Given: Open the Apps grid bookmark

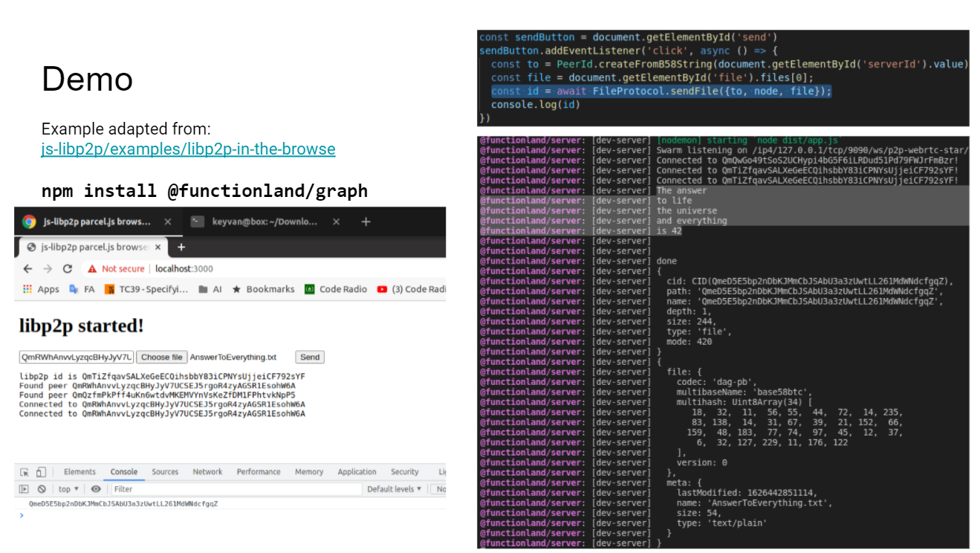Looking at the screenshot, I should click(x=41, y=289).
